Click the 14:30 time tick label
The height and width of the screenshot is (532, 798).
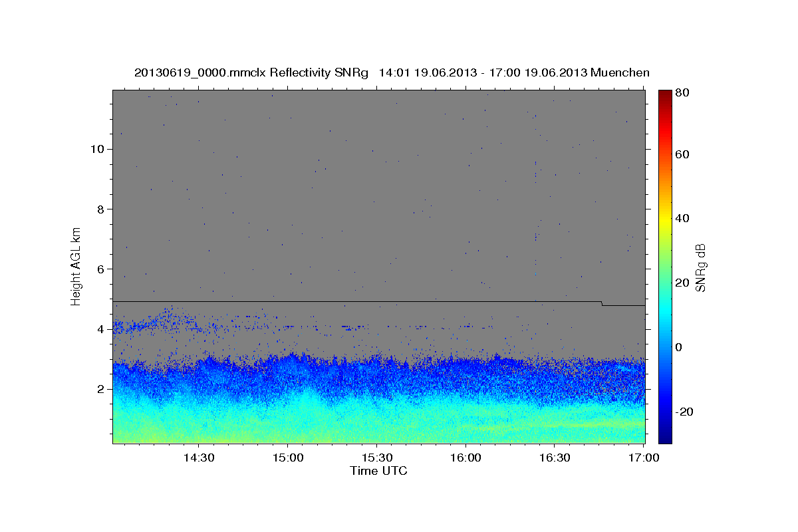pos(199,458)
